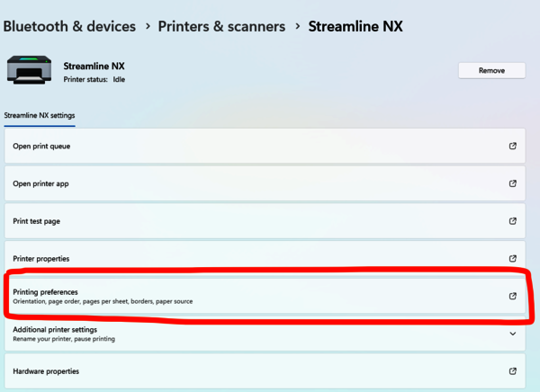
Task: Open the Hardware properties label
Action: (46, 371)
